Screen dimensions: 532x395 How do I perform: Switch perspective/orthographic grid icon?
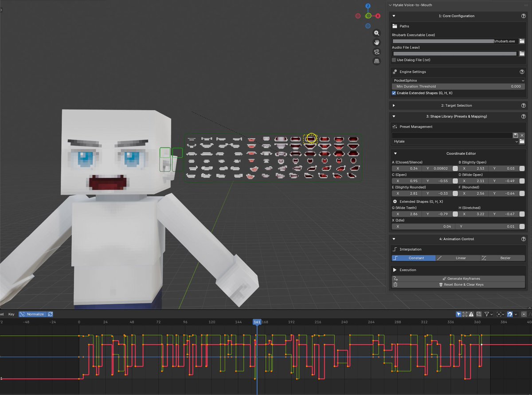point(376,61)
